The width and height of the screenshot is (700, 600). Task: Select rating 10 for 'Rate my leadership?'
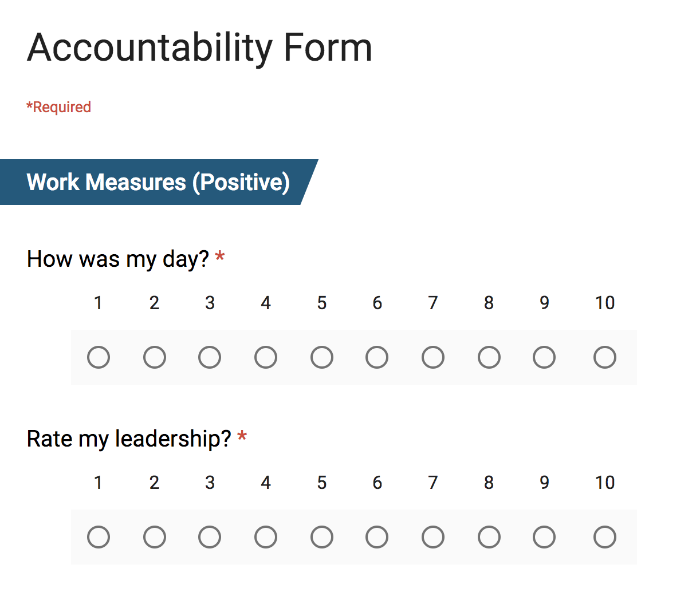tap(605, 537)
